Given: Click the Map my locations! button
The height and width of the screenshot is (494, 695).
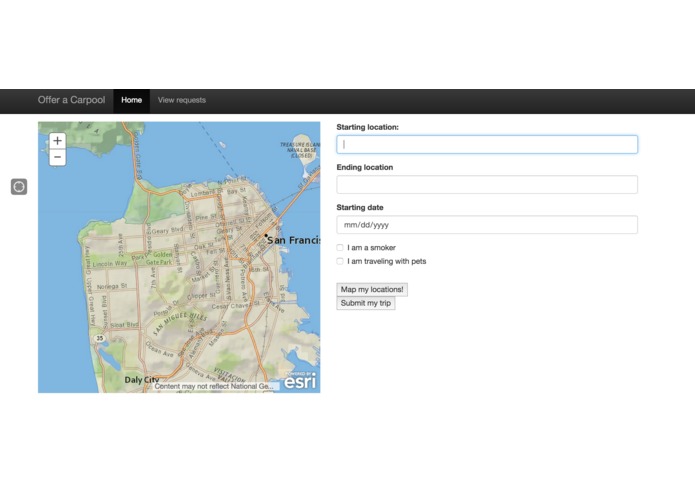Looking at the screenshot, I should click(x=372, y=290).
